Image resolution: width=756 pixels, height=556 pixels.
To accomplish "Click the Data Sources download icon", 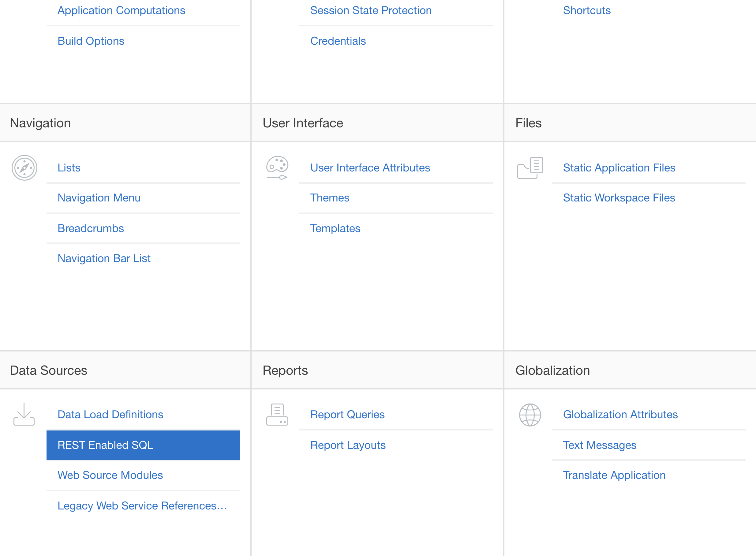I will (24, 414).
